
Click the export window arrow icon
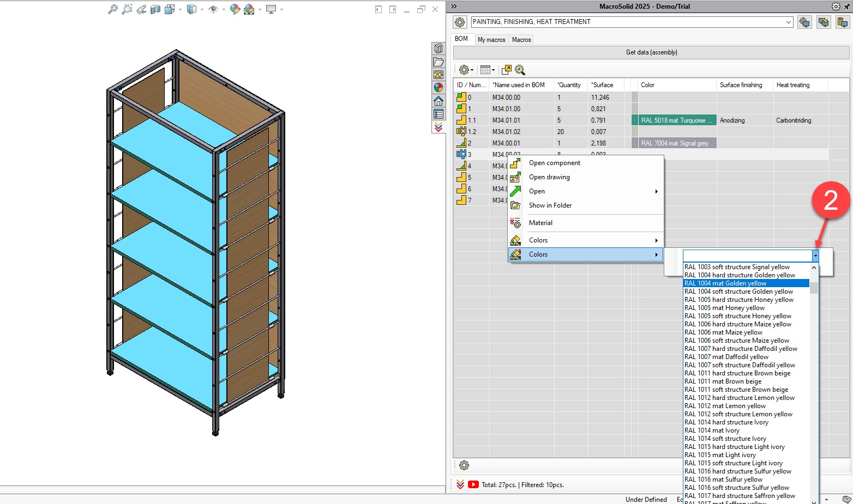pyautogui.click(x=507, y=70)
